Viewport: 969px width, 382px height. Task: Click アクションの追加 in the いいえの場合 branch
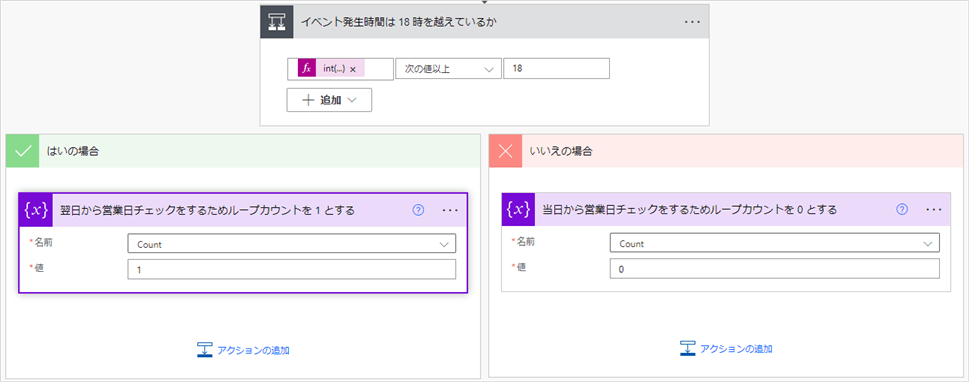(726, 348)
